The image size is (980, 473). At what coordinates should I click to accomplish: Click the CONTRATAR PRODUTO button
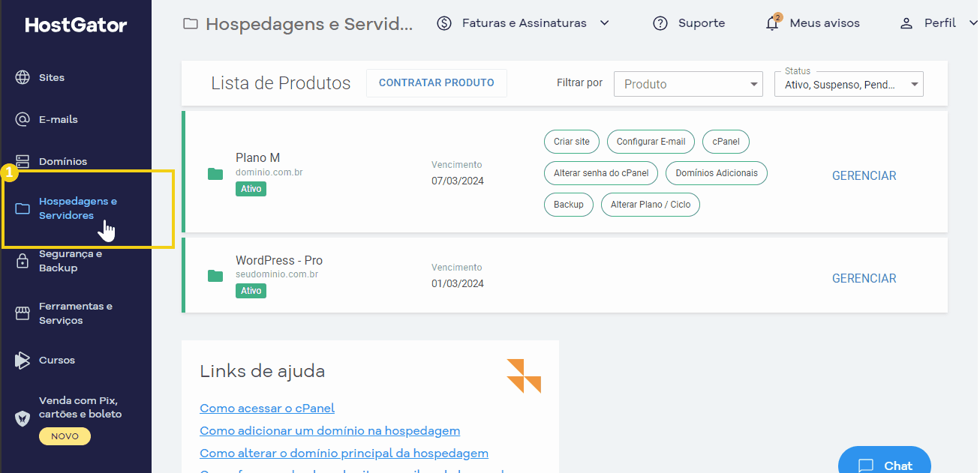click(437, 83)
